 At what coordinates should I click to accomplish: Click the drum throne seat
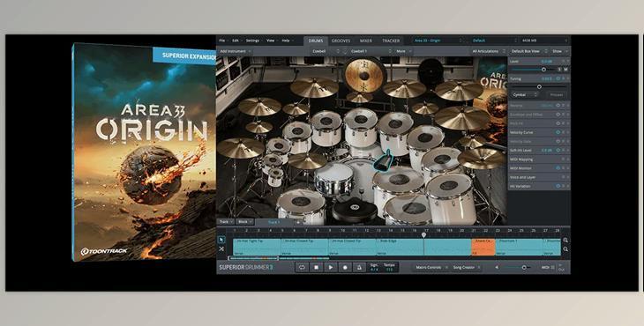355,210
